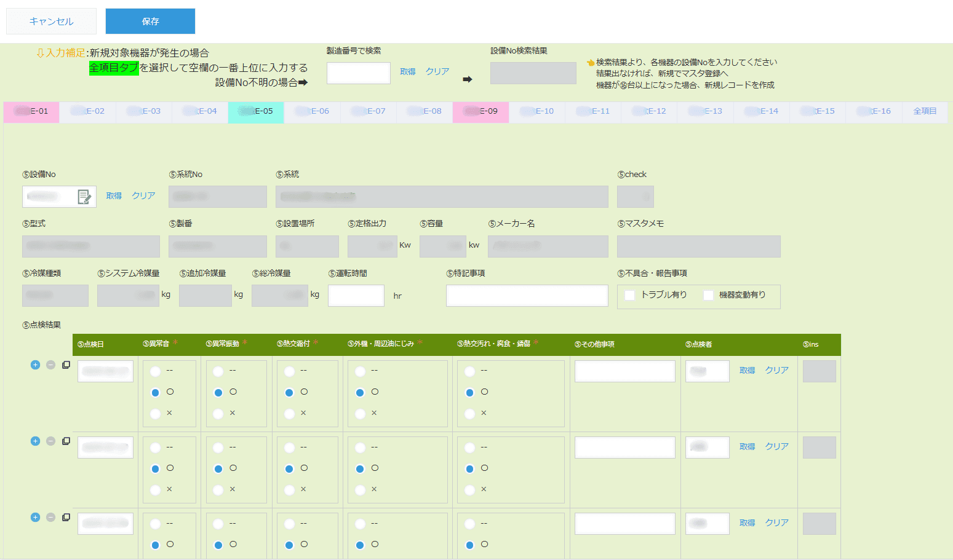Click 取得 beside the 設備No field

click(x=114, y=196)
